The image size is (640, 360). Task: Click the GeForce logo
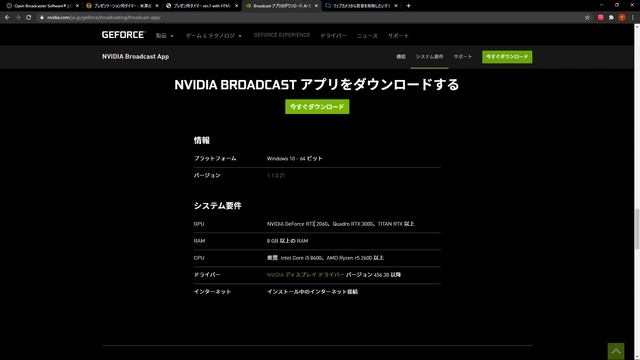[x=123, y=35]
